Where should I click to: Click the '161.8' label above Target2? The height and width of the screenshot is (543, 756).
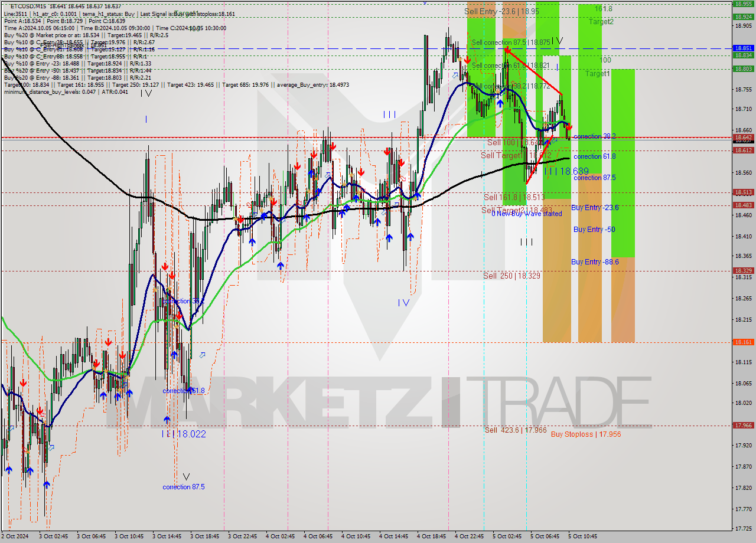point(603,9)
